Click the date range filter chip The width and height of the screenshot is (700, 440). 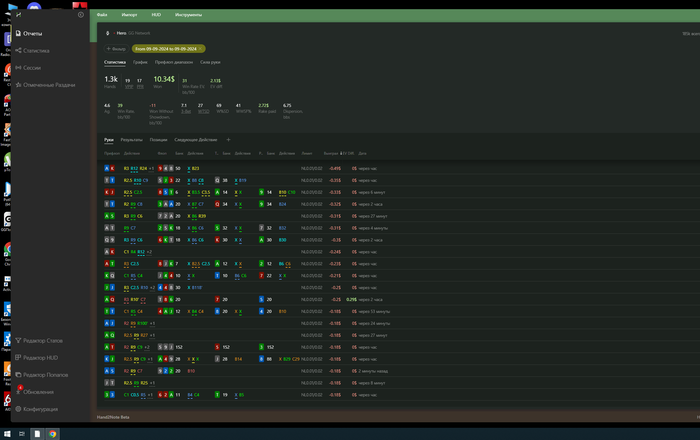pyautogui.click(x=166, y=49)
